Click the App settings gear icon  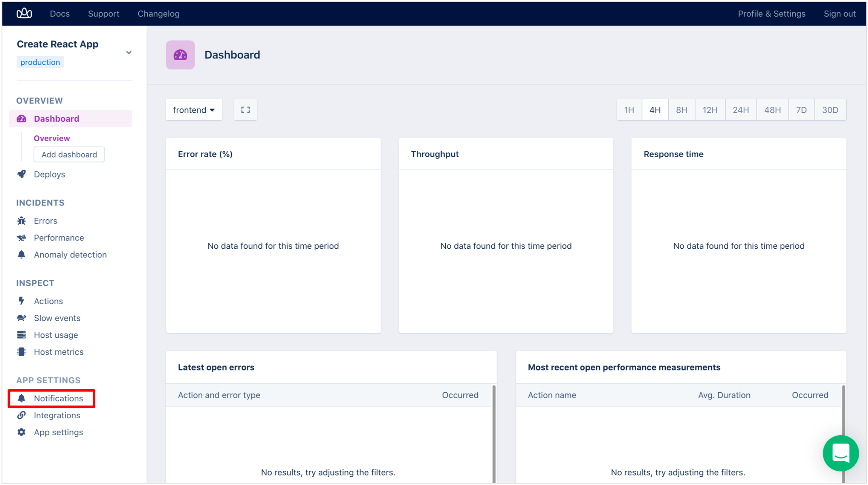pyautogui.click(x=21, y=432)
